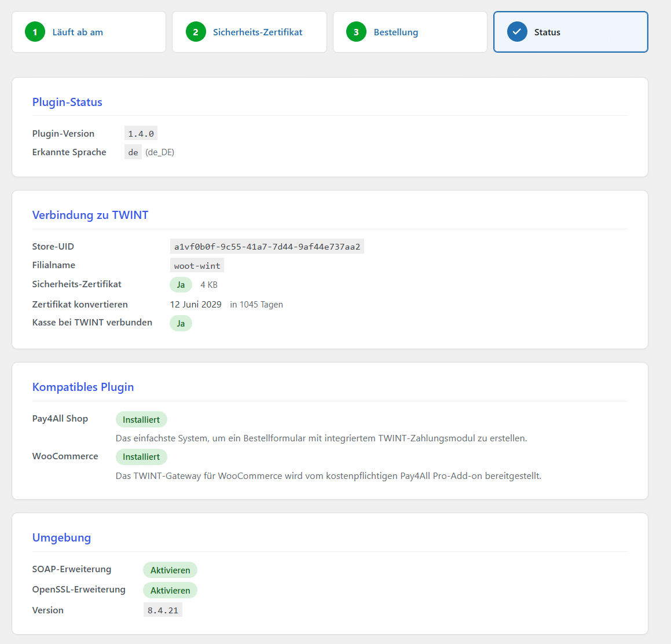
Task: Click the WooCommerce label
Action: tap(65, 456)
